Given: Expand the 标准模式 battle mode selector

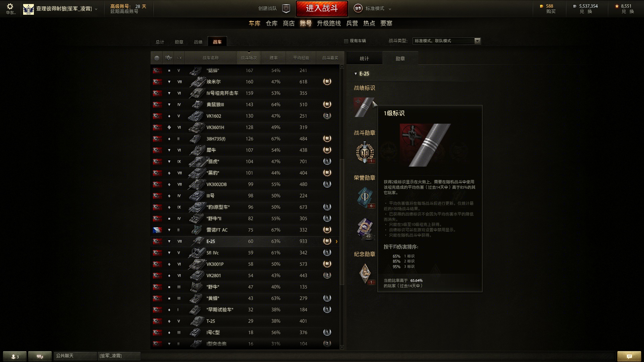Looking at the screenshot, I should click(372, 8).
